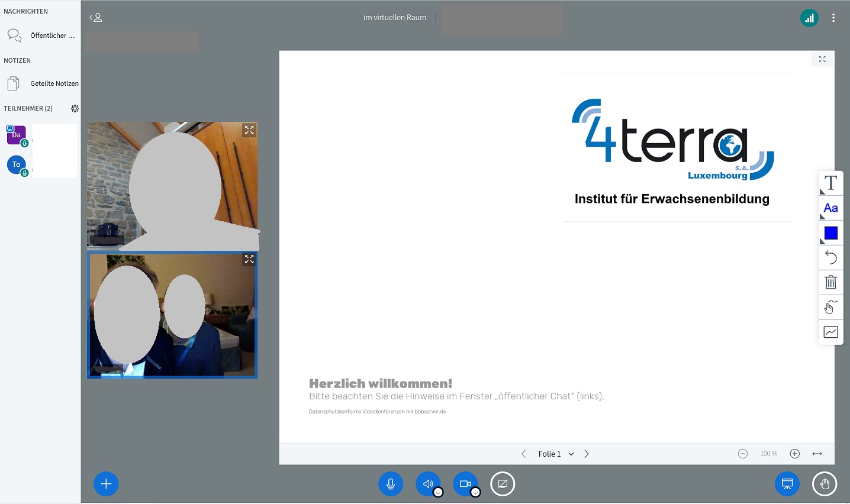This screenshot has height=504, width=850.
Task: Make bottom webcam video fullscreen
Action: coord(249,259)
